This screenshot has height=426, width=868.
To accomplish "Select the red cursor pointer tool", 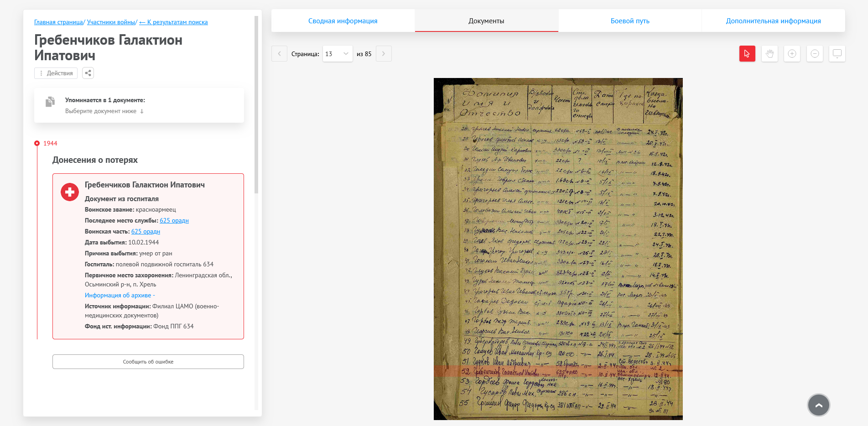I will point(747,54).
